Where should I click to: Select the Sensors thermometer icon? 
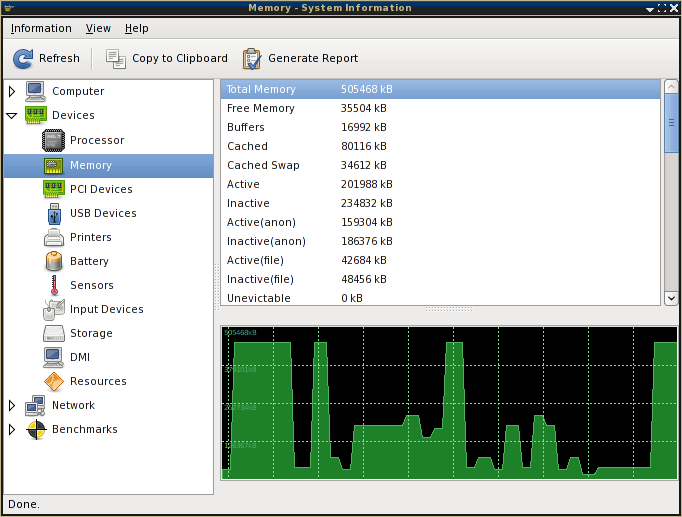coord(54,285)
